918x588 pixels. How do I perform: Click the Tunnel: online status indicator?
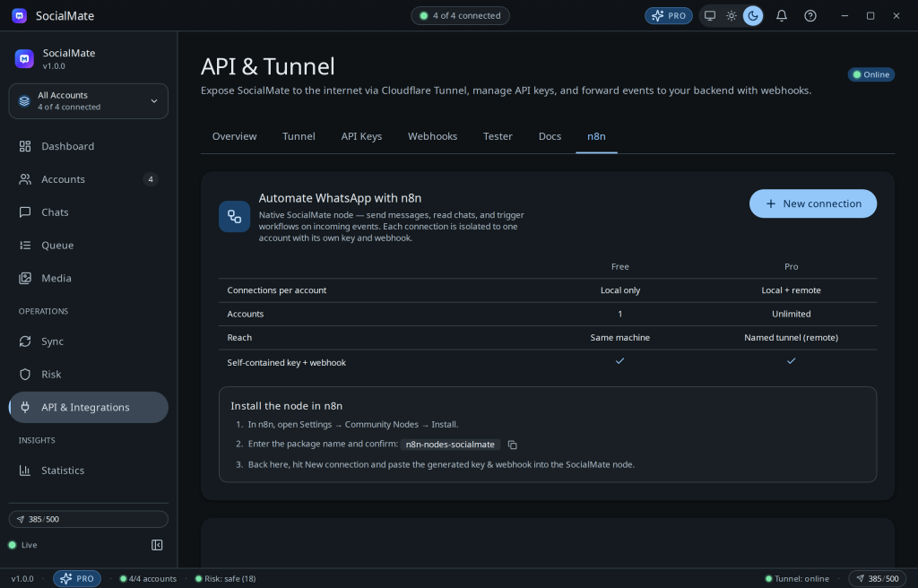[797, 579]
